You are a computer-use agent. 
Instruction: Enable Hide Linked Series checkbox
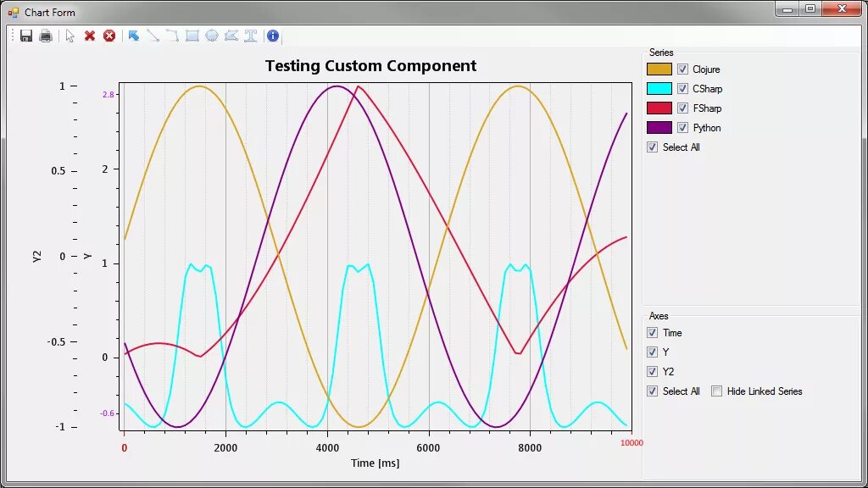(x=717, y=391)
